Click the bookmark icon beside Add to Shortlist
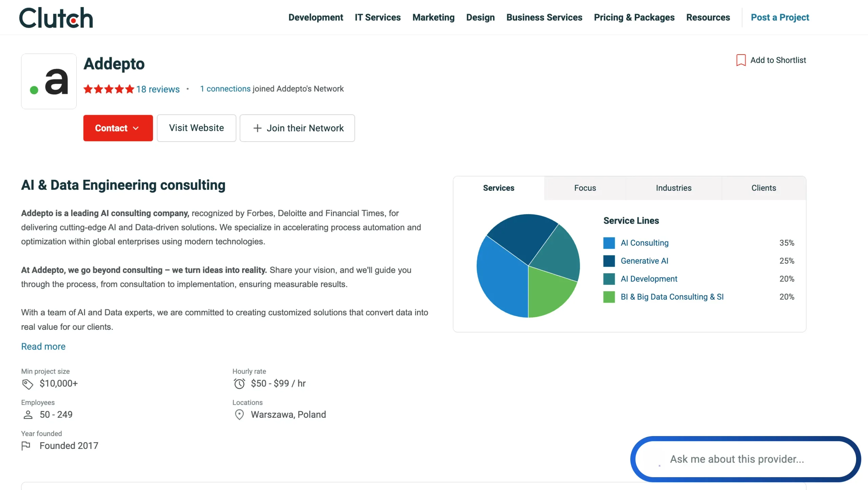This screenshot has height=490, width=868. click(741, 60)
